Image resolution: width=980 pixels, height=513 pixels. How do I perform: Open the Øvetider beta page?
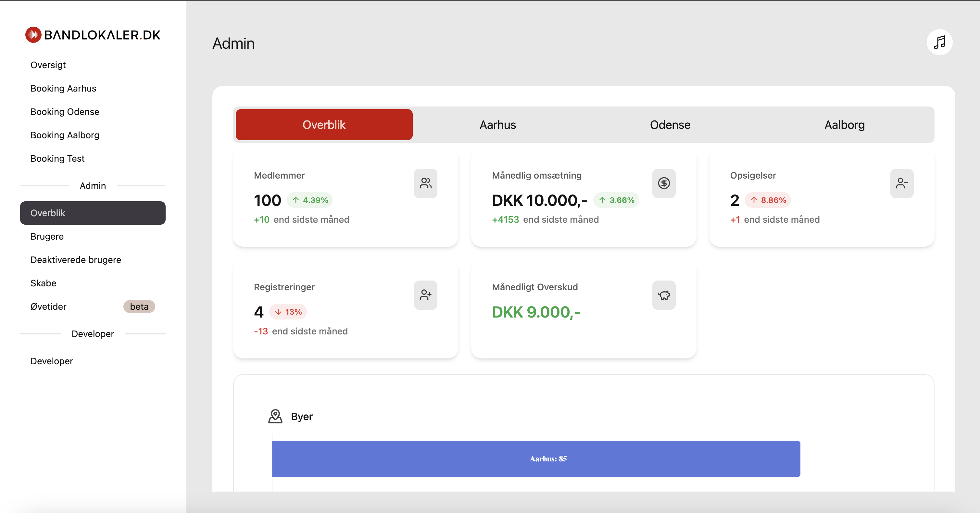(x=48, y=307)
